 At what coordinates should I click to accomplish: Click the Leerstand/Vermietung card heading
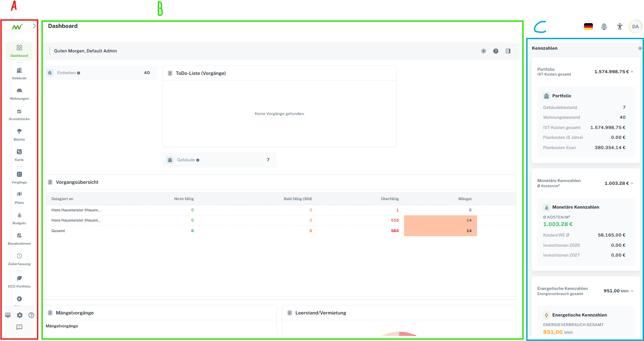pos(321,313)
